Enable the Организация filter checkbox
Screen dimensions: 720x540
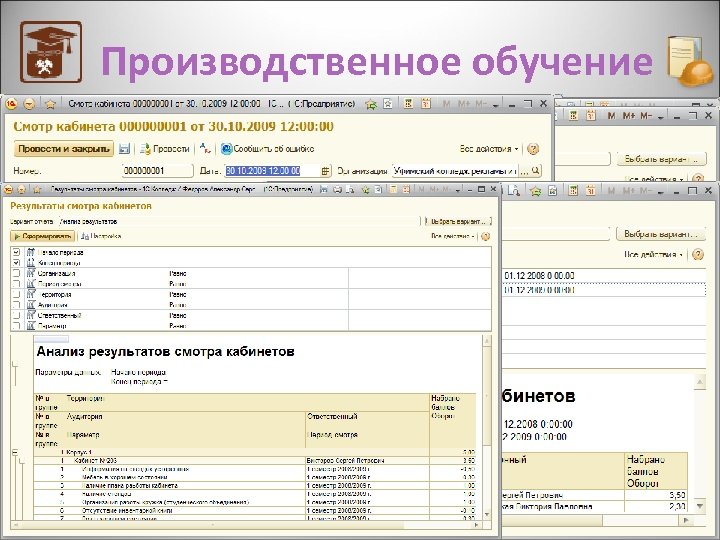pos(17,273)
